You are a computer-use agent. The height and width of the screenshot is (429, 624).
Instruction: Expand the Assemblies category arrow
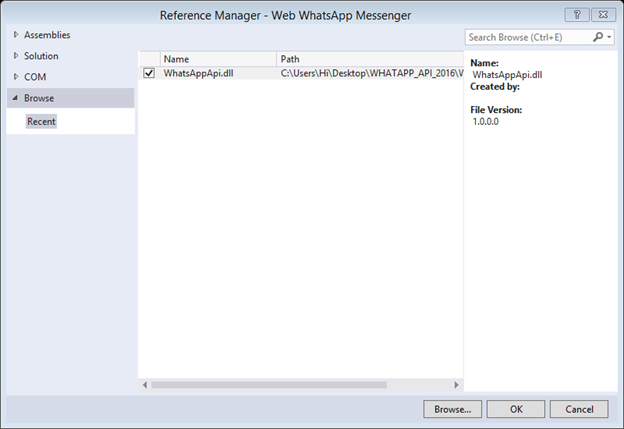pyautogui.click(x=16, y=35)
